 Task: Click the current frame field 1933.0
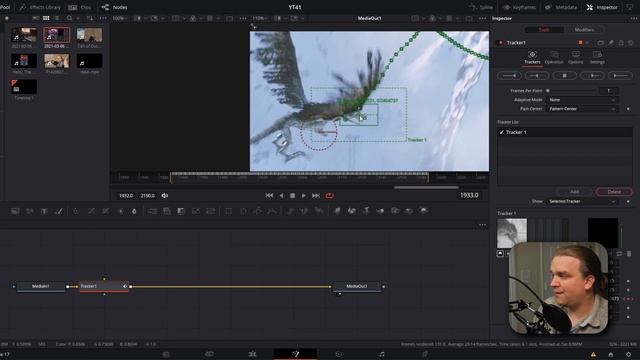[469, 196]
